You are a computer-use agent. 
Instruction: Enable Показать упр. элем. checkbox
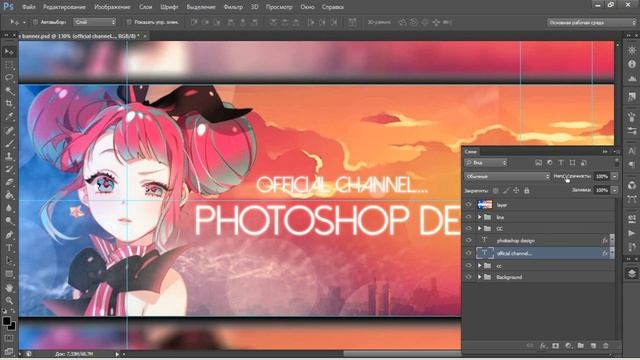click(x=129, y=22)
